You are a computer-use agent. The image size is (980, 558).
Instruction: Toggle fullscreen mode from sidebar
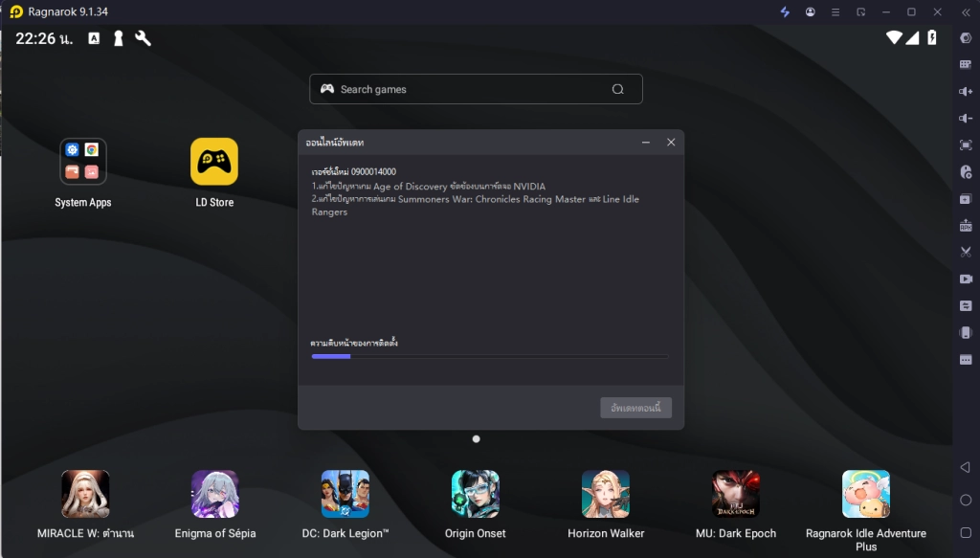[966, 145]
